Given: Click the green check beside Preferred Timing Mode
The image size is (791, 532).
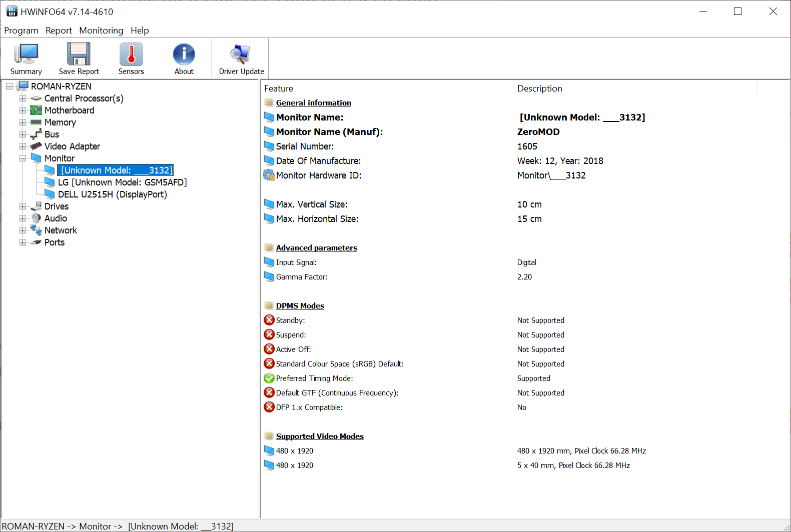Looking at the screenshot, I should coord(269,378).
